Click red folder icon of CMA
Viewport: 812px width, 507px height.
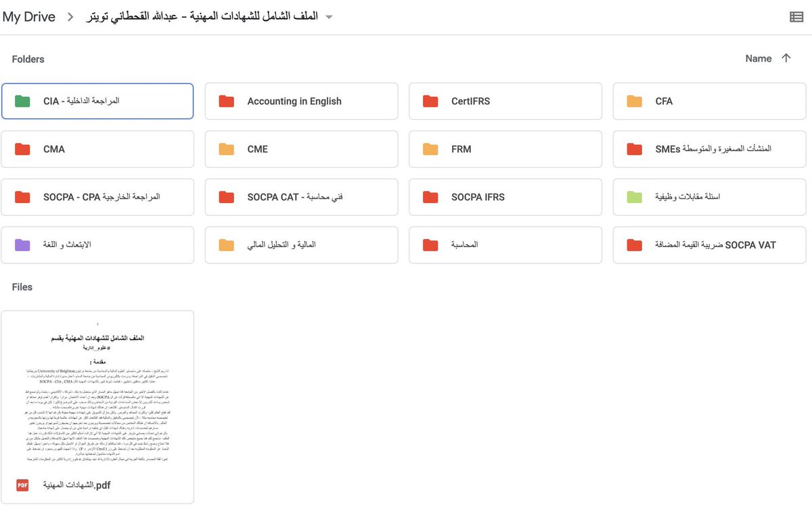(x=22, y=149)
